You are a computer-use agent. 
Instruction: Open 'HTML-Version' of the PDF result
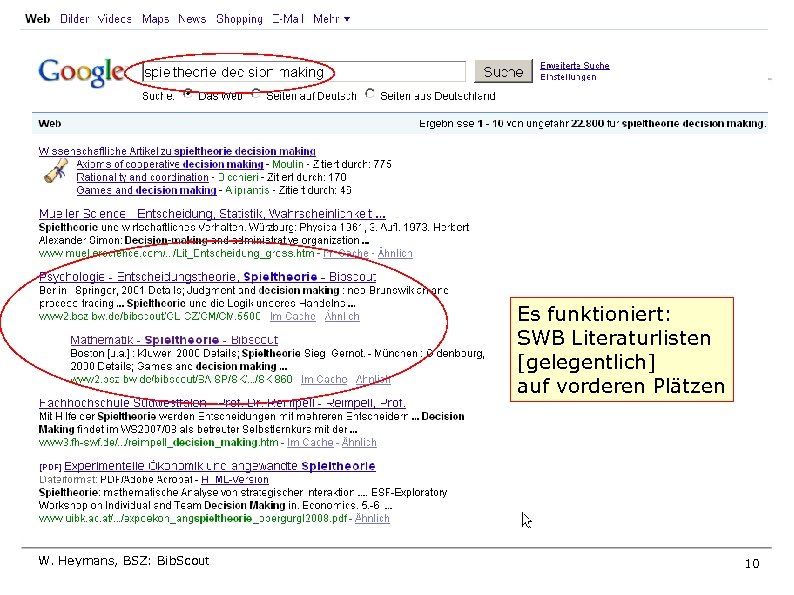235,480
